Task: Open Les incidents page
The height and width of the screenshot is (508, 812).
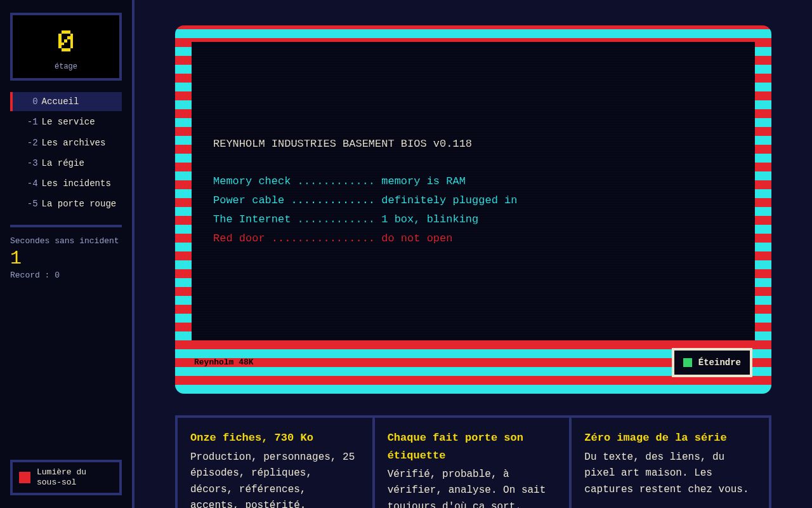Action: tap(66, 184)
